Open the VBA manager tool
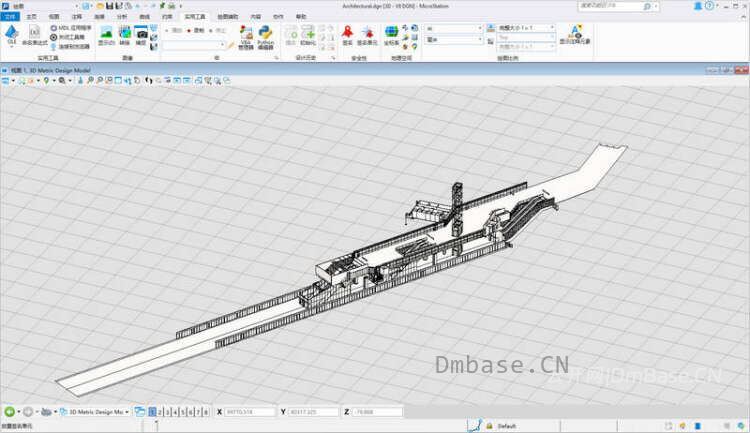Image resolution: width=750 pixels, height=433 pixels. (x=246, y=37)
